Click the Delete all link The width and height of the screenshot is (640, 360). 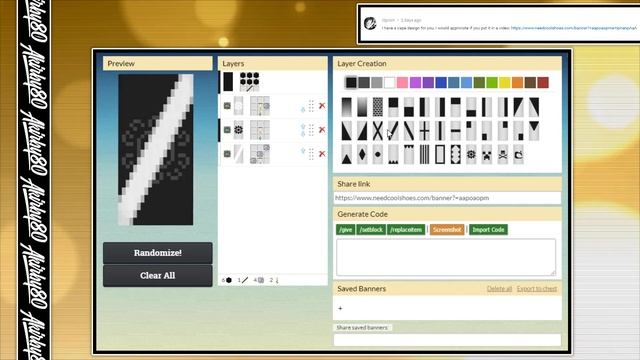click(x=499, y=289)
